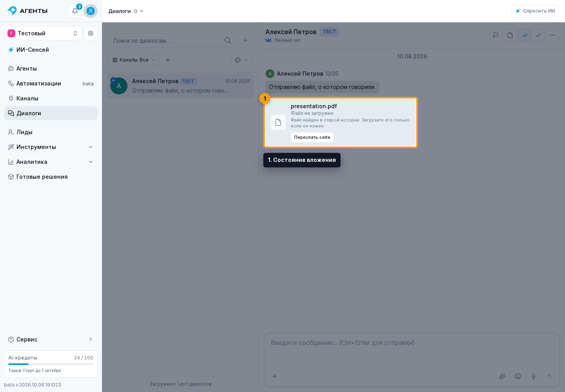Open Автоматизации beta section
The height and width of the screenshot is (392, 565).
pyautogui.click(x=51, y=83)
